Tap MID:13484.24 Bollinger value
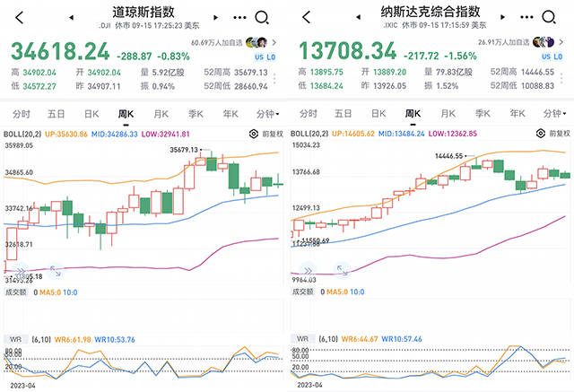Viewport: 574px width, 392px height. pyautogui.click(x=402, y=134)
